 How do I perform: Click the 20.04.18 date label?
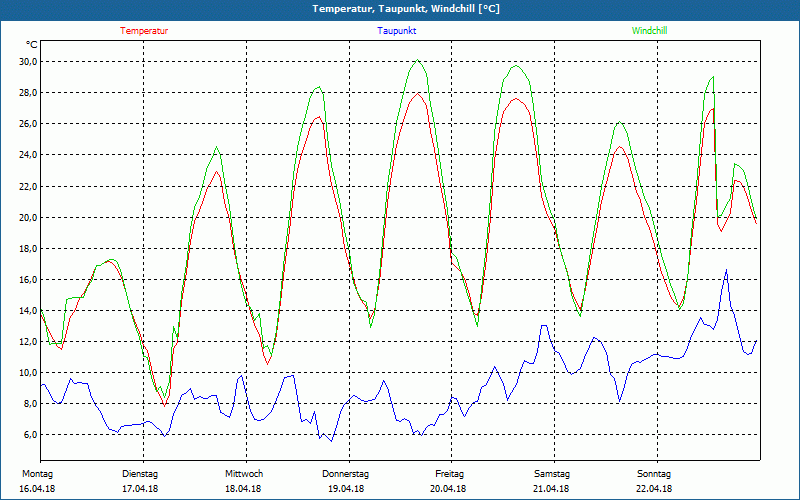point(448,489)
